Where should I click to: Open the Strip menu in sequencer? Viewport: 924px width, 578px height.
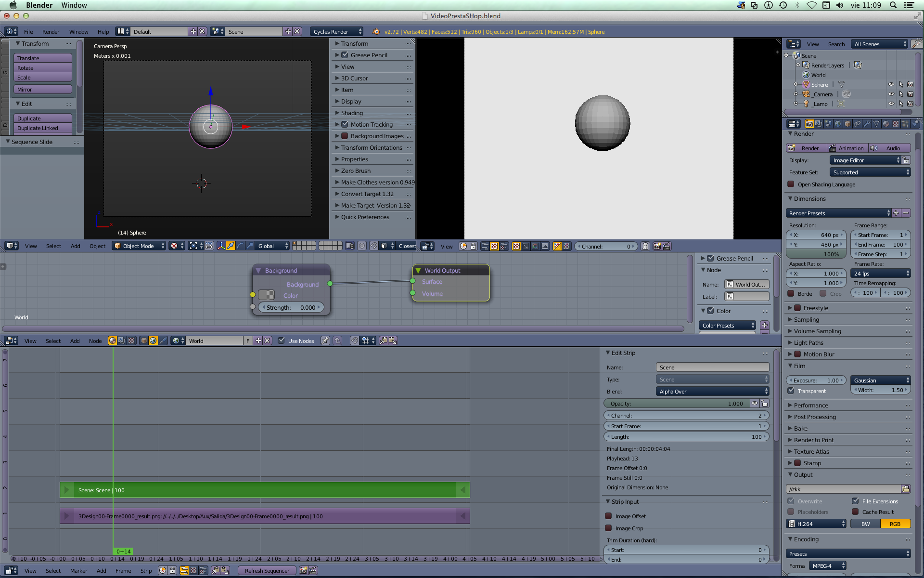(x=146, y=571)
